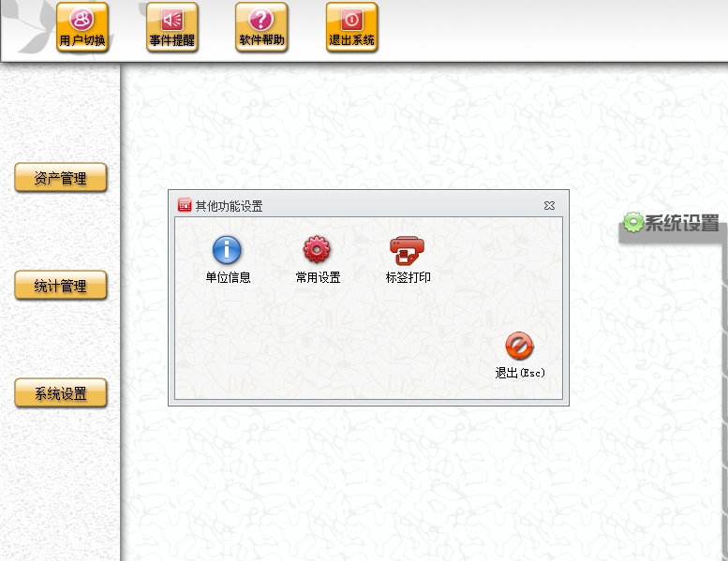Select the 常用设置 text label
728x561 pixels.
(318, 277)
